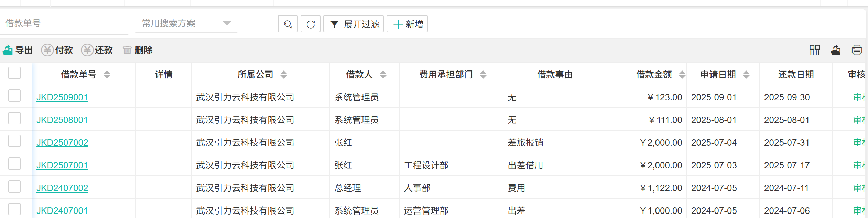The image size is (868, 218).
Task: Expand filters with 展开过滤 button
Action: point(354,24)
